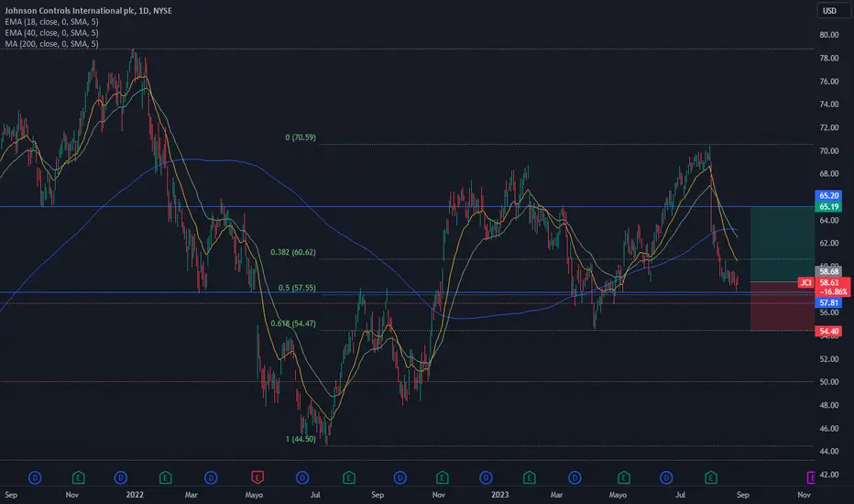Viewport: 854px width, 504px height.
Task: Select the EMA (18, close) indicator legend
Action: [51, 22]
